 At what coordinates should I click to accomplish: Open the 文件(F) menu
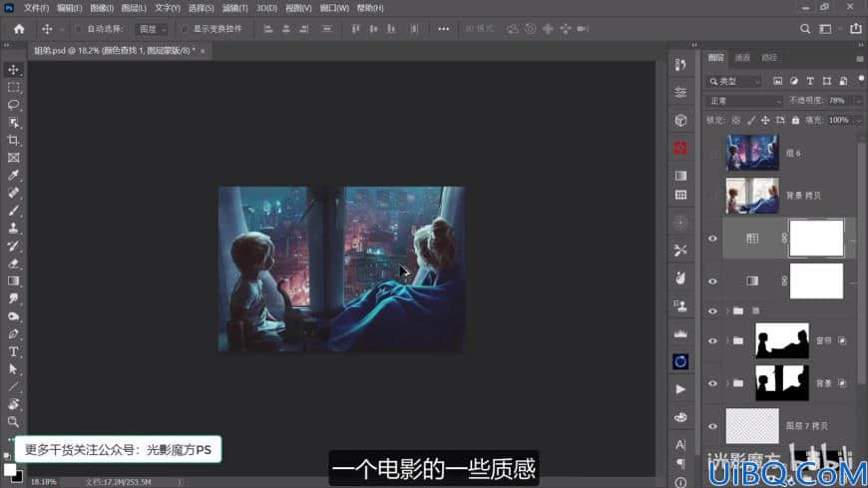coord(36,8)
